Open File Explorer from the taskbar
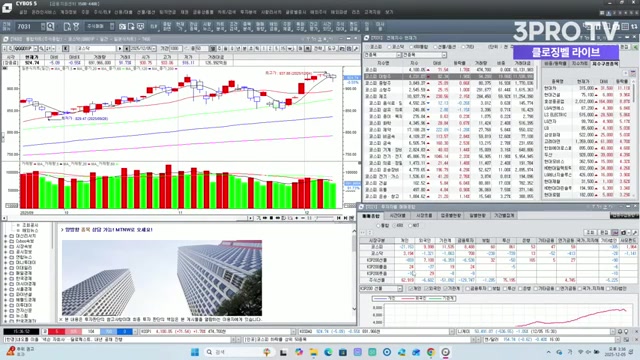 [313, 352]
